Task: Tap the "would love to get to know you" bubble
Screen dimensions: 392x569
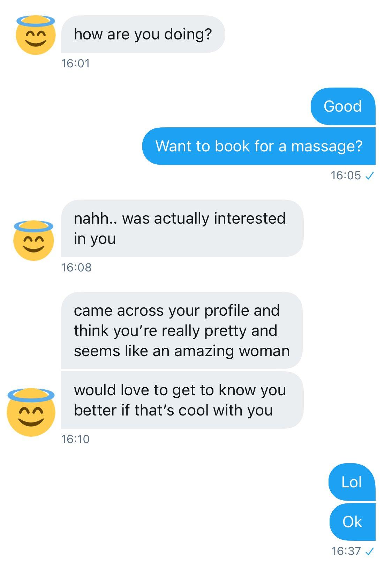Action: click(x=181, y=400)
